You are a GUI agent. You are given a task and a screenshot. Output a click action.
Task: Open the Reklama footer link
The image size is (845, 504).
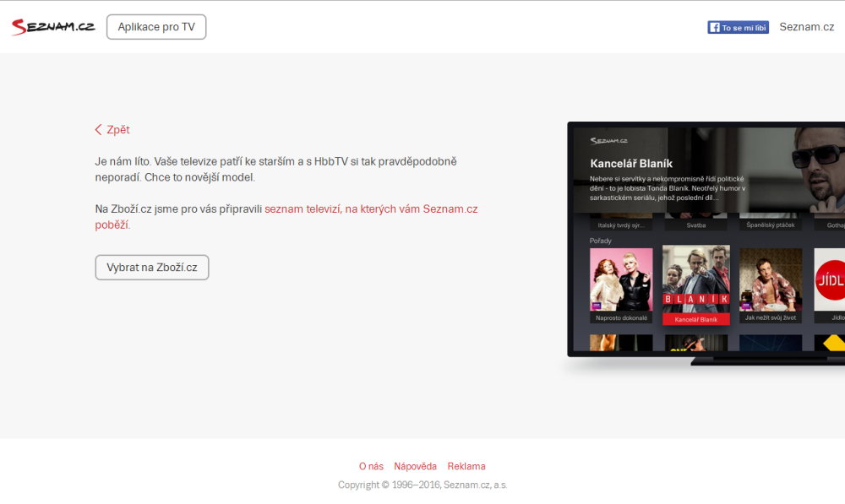(466, 466)
